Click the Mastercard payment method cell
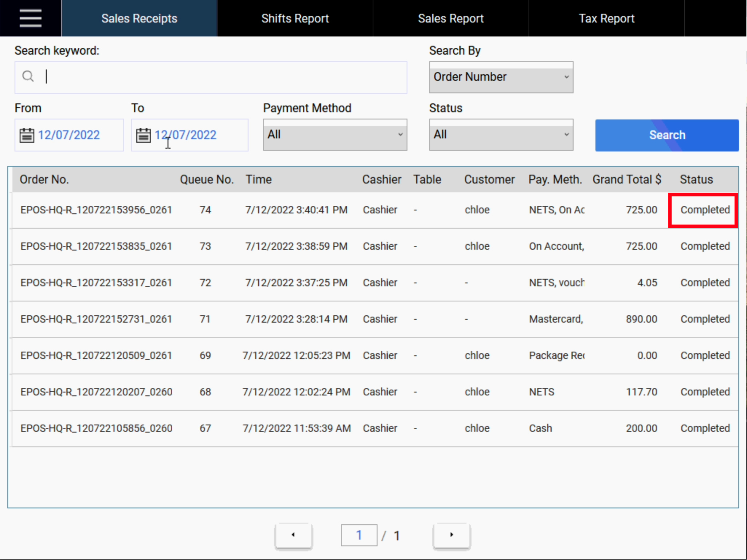 click(x=556, y=319)
